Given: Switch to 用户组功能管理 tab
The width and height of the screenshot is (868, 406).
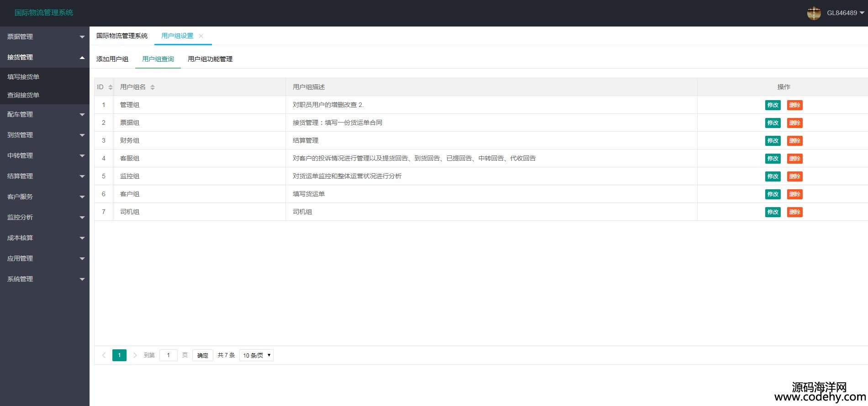Looking at the screenshot, I should click(210, 59).
